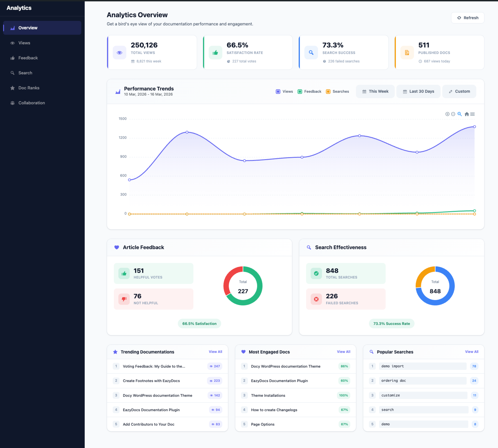The width and height of the screenshot is (498, 448).
Task: Open the chart hamburger export menu
Action: pyautogui.click(x=473, y=114)
